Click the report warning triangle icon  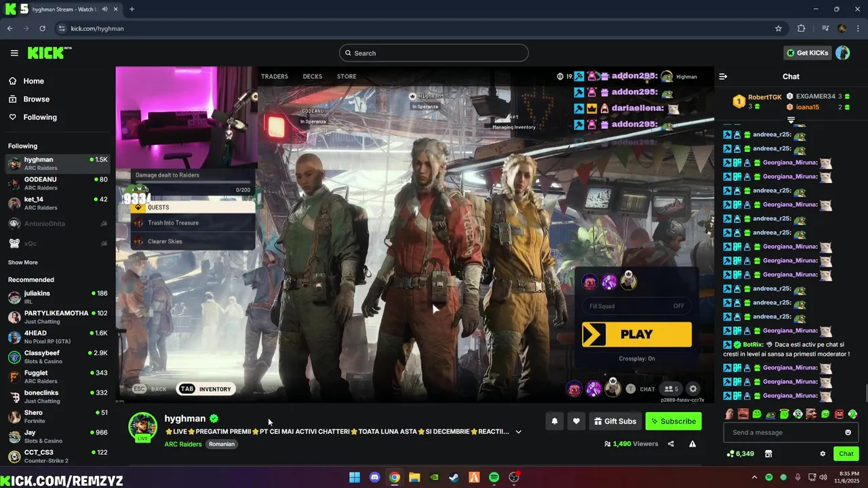tap(692, 444)
